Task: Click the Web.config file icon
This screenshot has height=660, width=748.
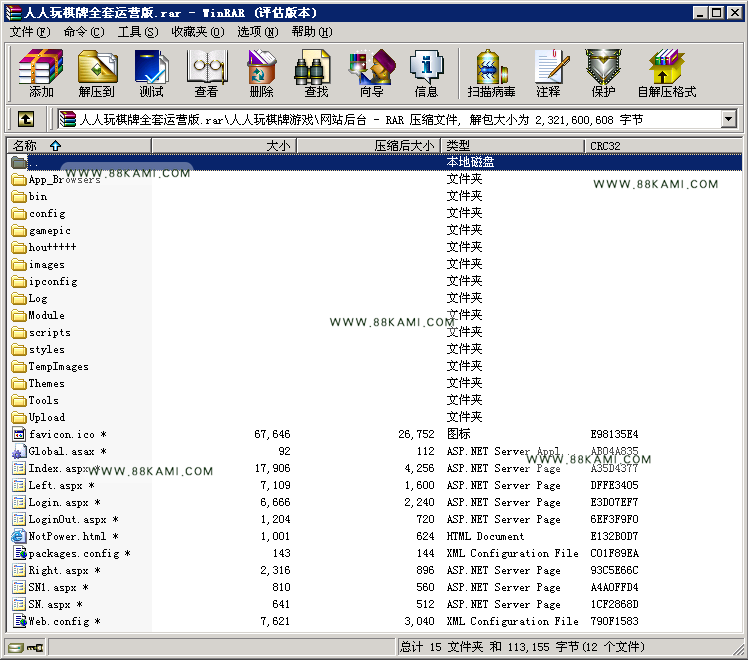Action: click(19, 621)
